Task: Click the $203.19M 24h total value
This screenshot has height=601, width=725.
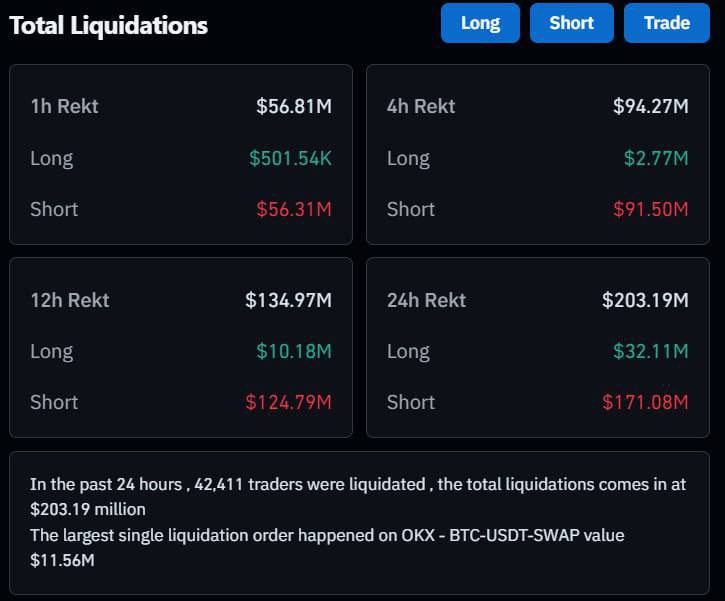Action: (645, 300)
